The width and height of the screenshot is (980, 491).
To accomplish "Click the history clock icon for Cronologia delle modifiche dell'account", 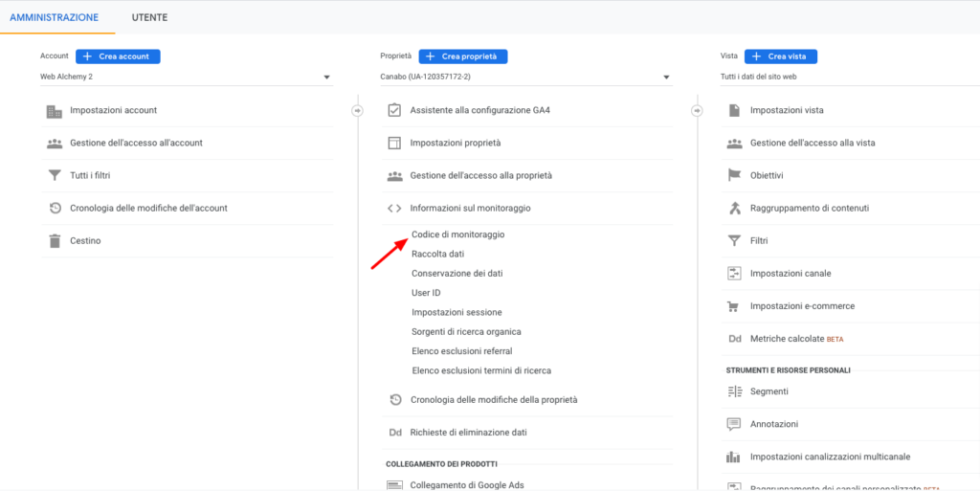I will [x=55, y=208].
